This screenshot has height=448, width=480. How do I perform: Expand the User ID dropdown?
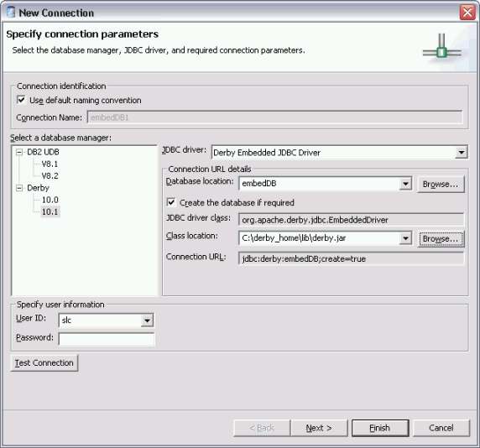147,320
